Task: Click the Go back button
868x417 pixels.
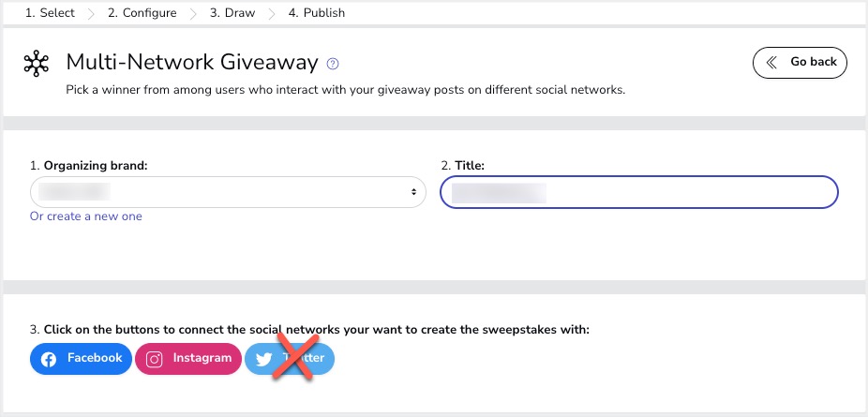Action: tap(800, 63)
